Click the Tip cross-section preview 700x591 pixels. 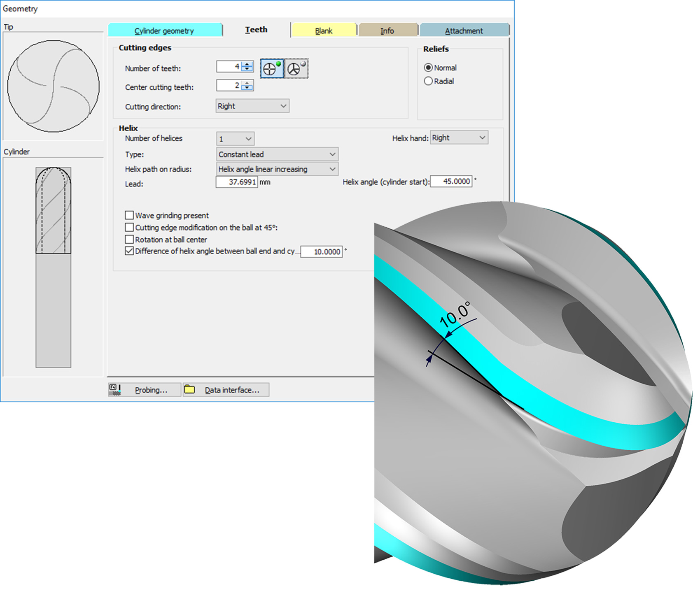tap(53, 86)
